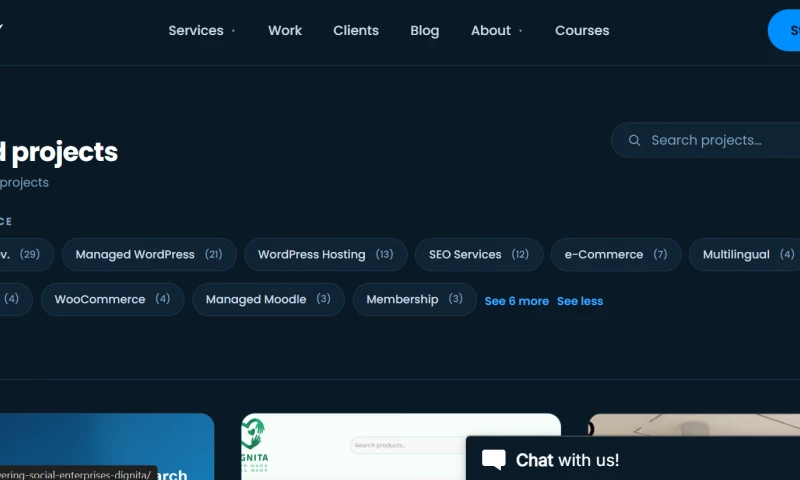This screenshot has width=800, height=480.
Task: Click the chat bubble icon
Action: [x=493, y=459]
